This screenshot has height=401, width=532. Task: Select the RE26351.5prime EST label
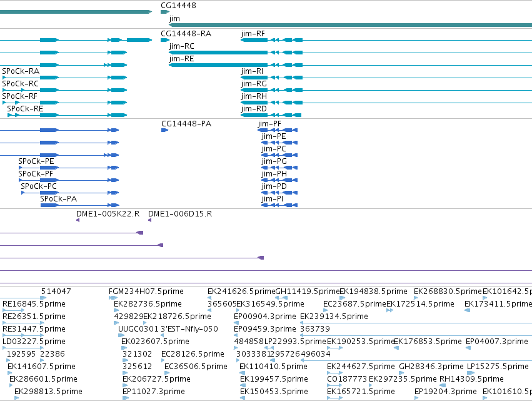coord(34,317)
